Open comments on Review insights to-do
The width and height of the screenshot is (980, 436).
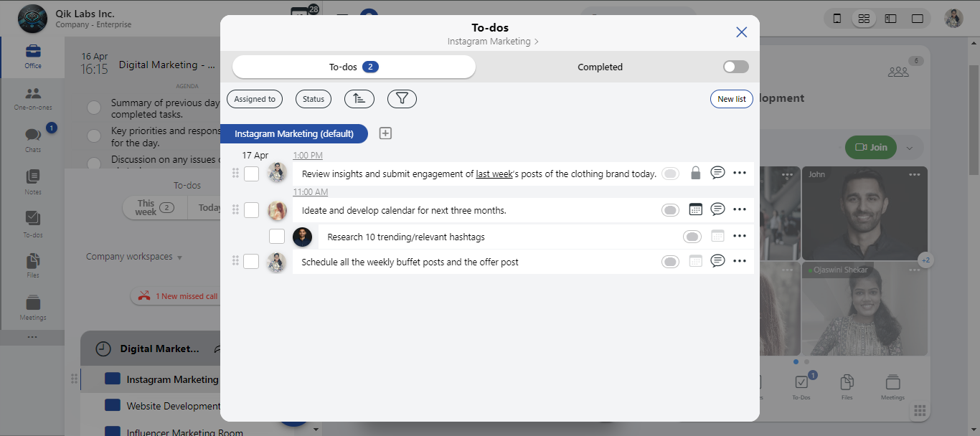pos(717,173)
